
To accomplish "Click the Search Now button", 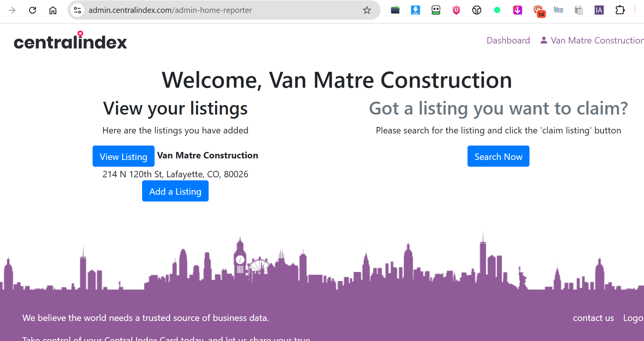I will (498, 156).
